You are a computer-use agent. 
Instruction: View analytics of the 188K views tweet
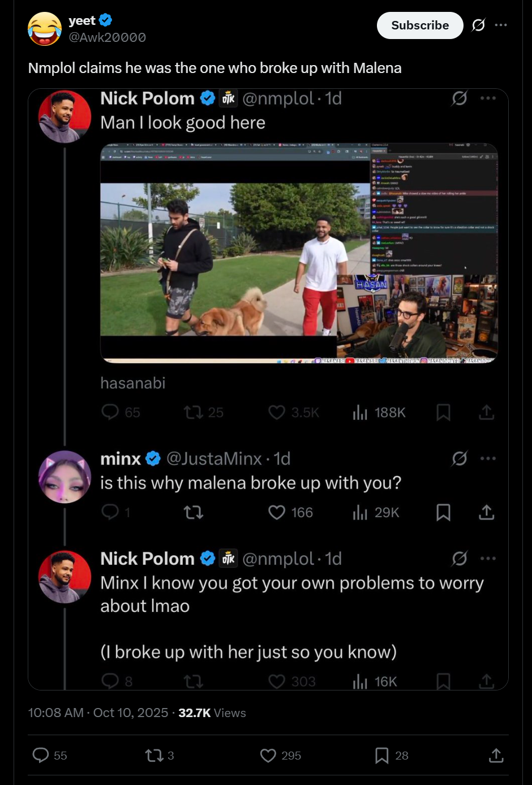[x=361, y=413]
